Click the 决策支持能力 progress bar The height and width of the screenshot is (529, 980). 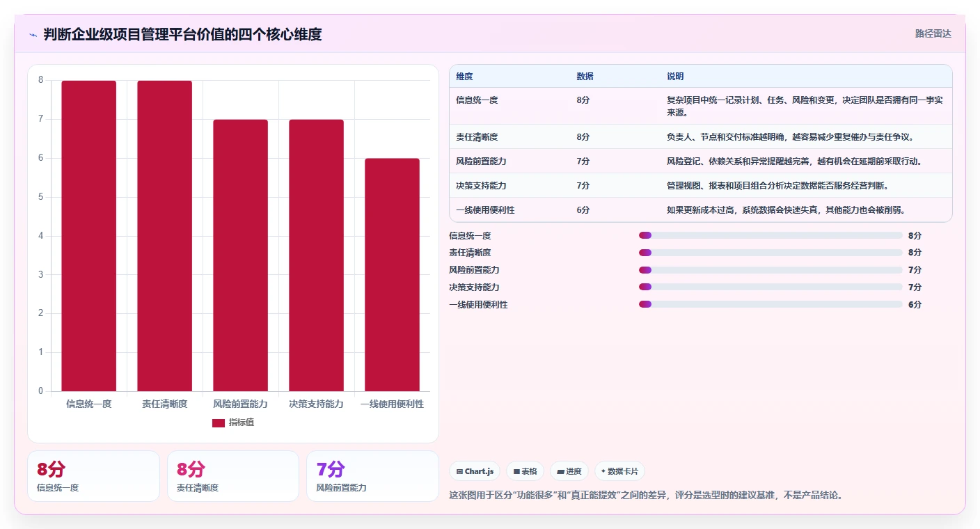(x=770, y=287)
